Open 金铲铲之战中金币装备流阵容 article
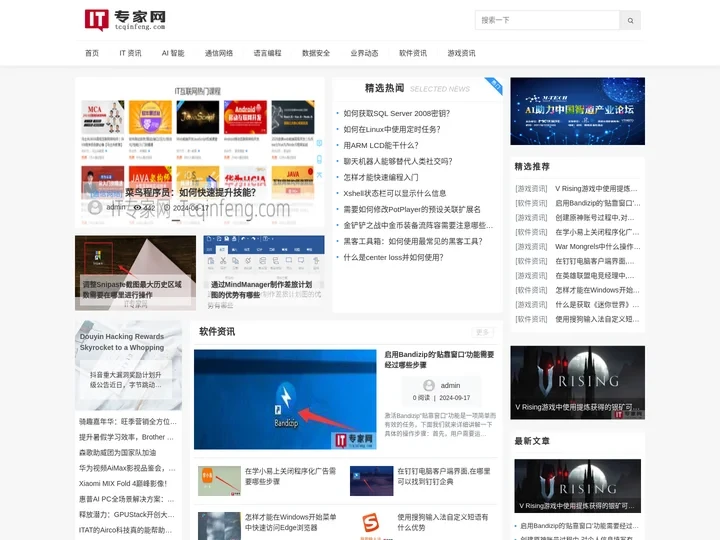The width and height of the screenshot is (720, 540). 418,225
